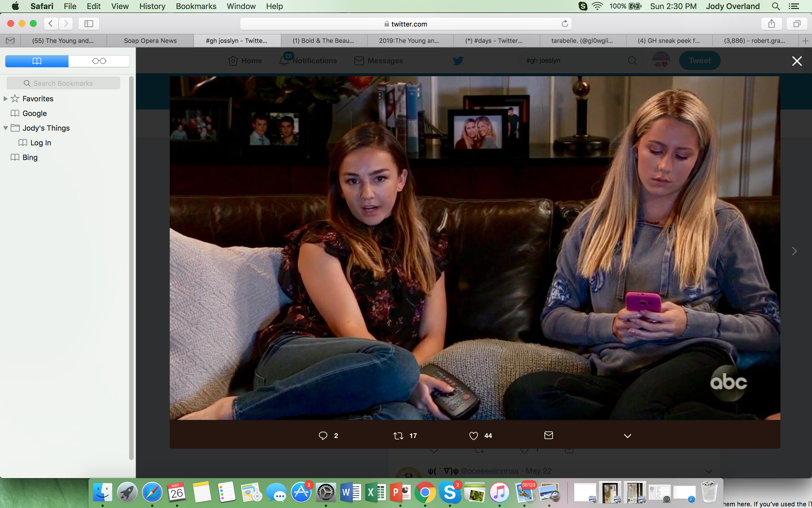The height and width of the screenshot is (508, 812).
Task: Click the Twitter search magnifier icon
Action: 632,60
